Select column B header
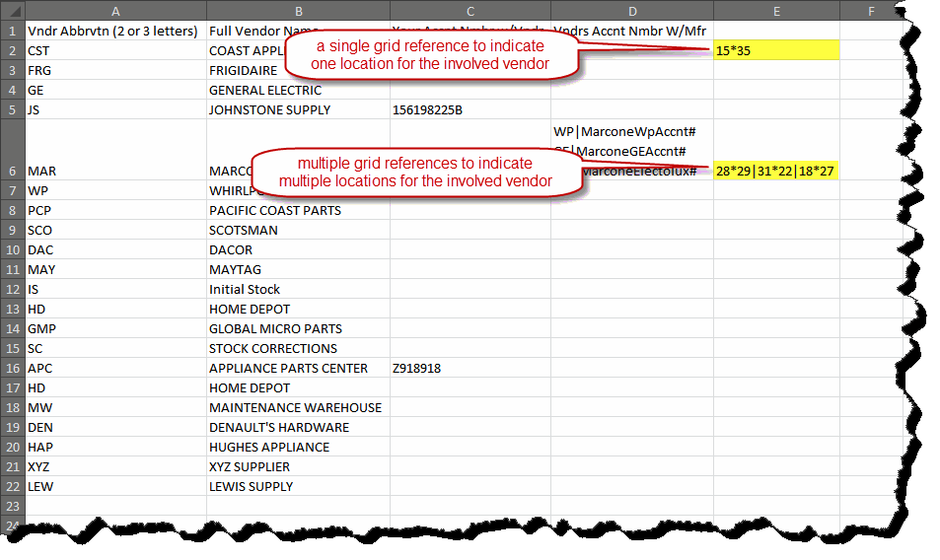940x560 pixels. pyautogui.click(x=298, y=11)
